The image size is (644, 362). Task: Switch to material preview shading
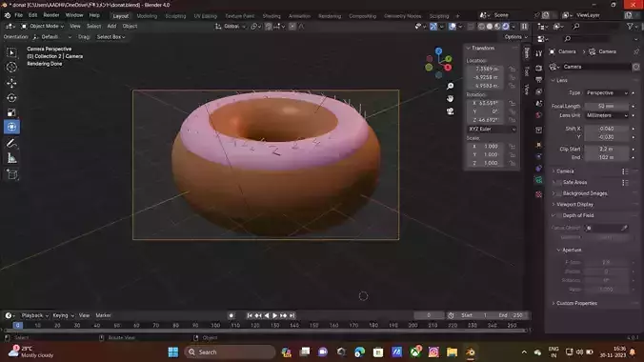click(x=497, y=27)
